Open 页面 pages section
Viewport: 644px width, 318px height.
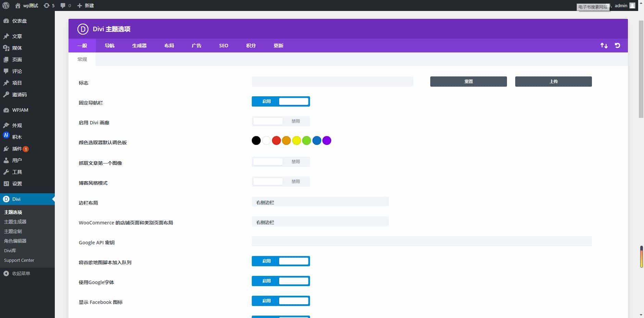(27, 60)
